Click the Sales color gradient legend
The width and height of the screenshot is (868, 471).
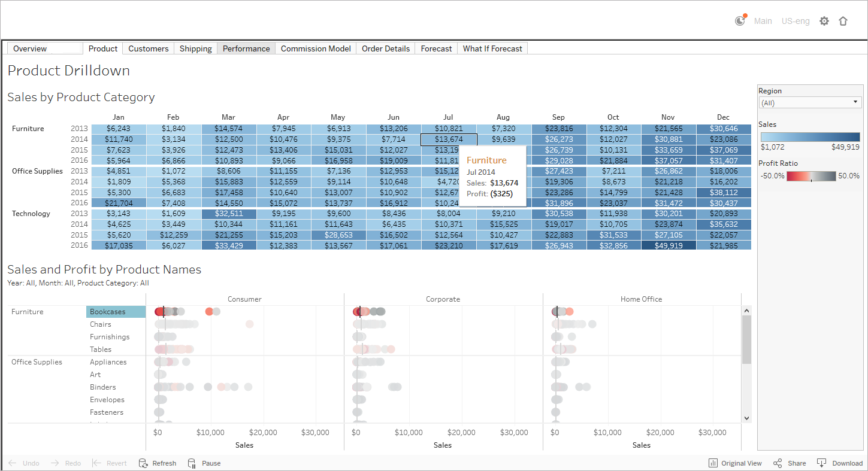(810, 136)
